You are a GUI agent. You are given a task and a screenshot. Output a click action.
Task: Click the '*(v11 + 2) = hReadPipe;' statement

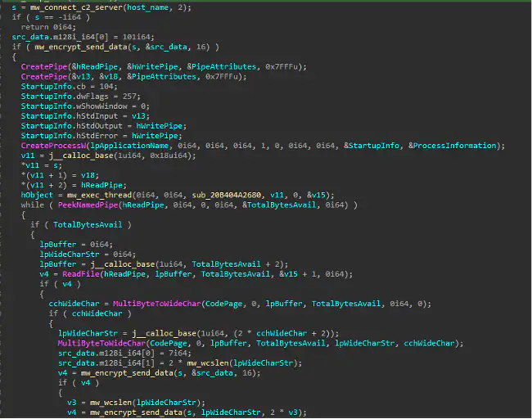(74, 185)
